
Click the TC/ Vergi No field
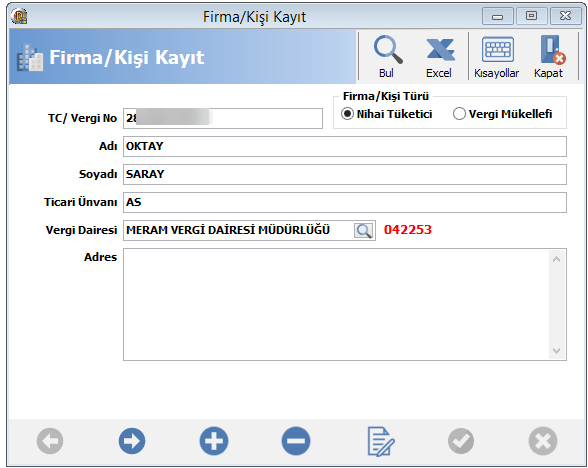click(223, 118)
